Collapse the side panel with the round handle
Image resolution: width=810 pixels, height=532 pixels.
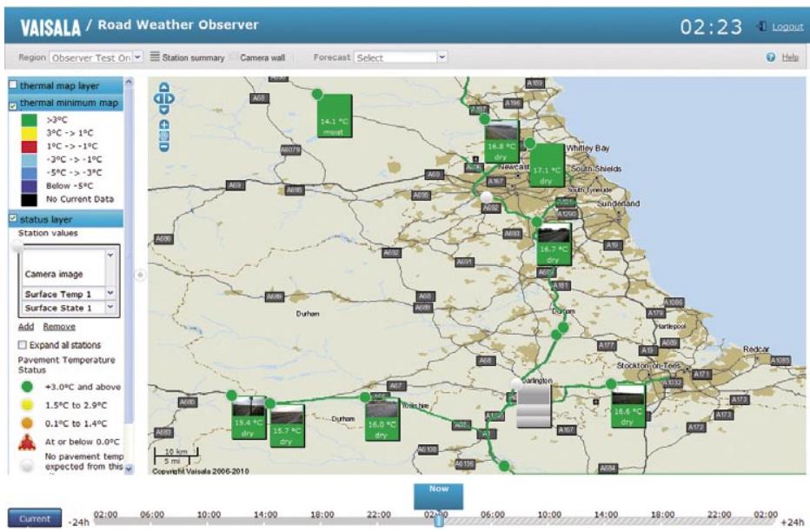point(141,275)
